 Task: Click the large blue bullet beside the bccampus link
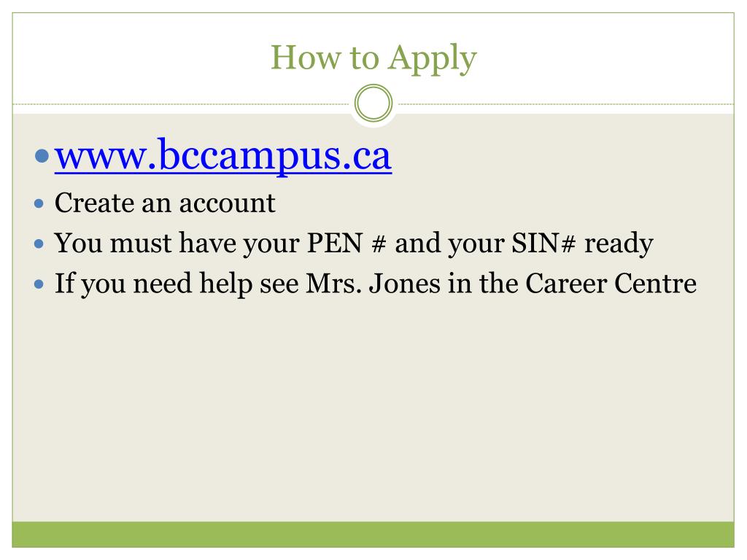[x=42, y=155]
